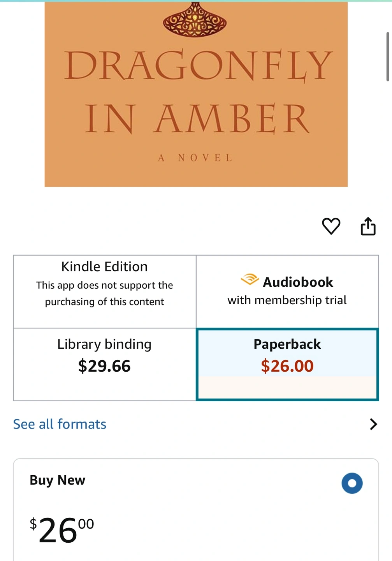This screenshot has width=392, height=561.
Task: Select Audiobook with membership trial
Action: tap(287, 291)
